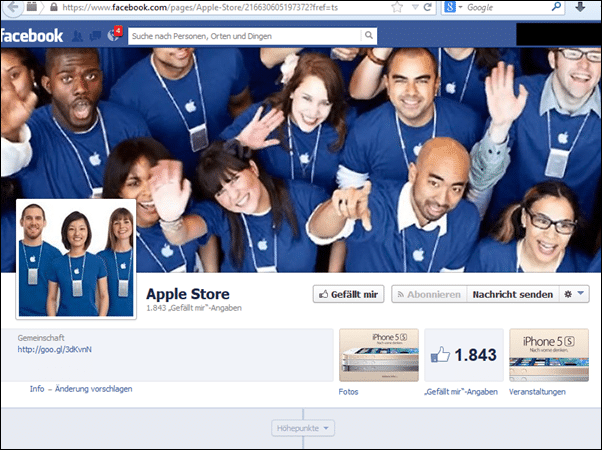Click the Fotos label link
Viewport: 602px width, 450px height.
click(x=348, y=392)
